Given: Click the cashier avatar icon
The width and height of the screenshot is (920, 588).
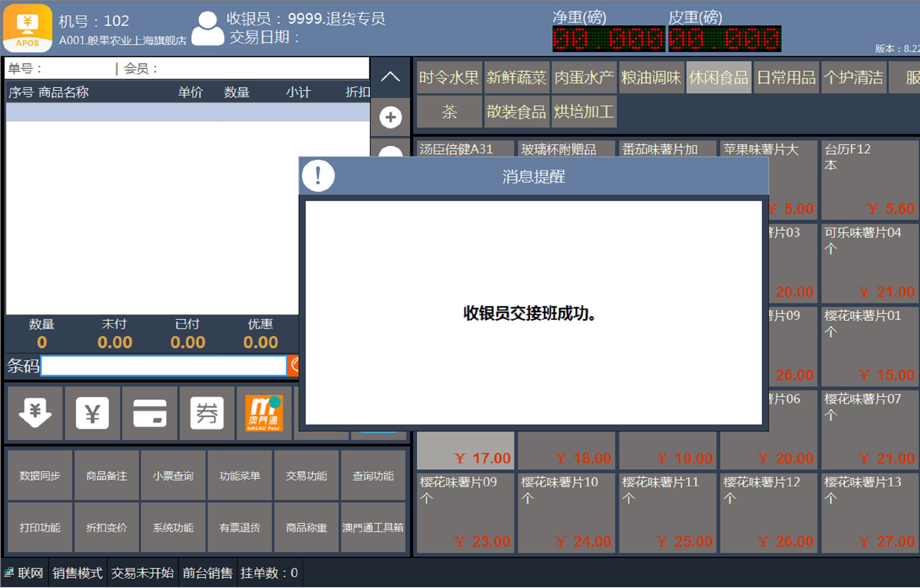Looking at the screenshot, I should 207,28.
